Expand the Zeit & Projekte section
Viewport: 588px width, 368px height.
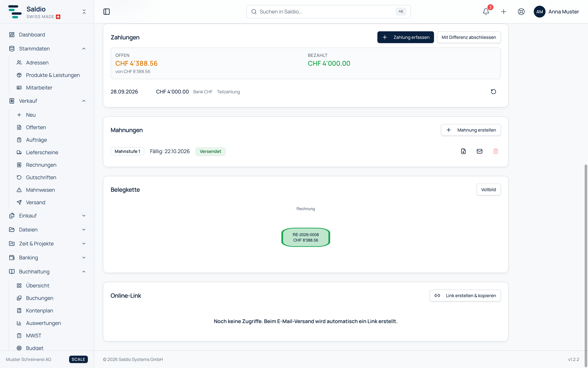(x=84, y=244)
